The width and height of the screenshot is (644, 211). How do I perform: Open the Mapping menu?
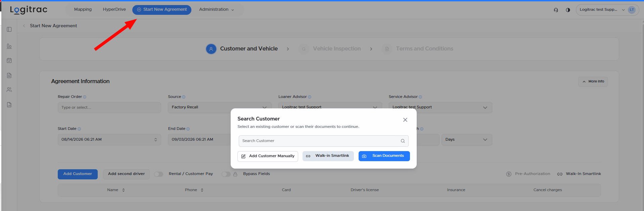(x=83, y=9)
